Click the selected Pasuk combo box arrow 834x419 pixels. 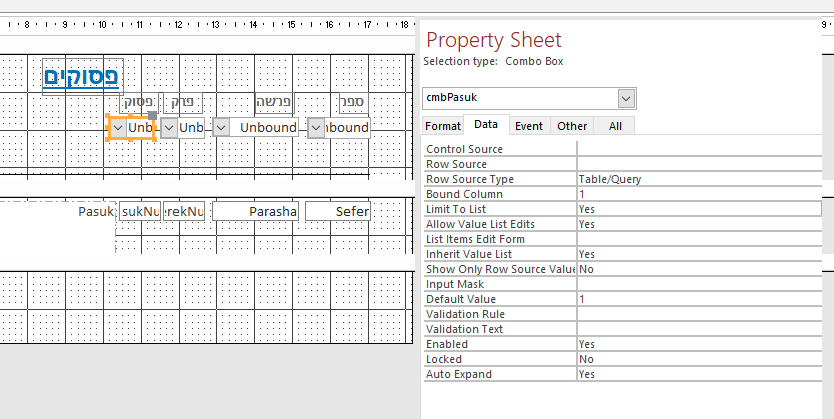tap(118, 128)
